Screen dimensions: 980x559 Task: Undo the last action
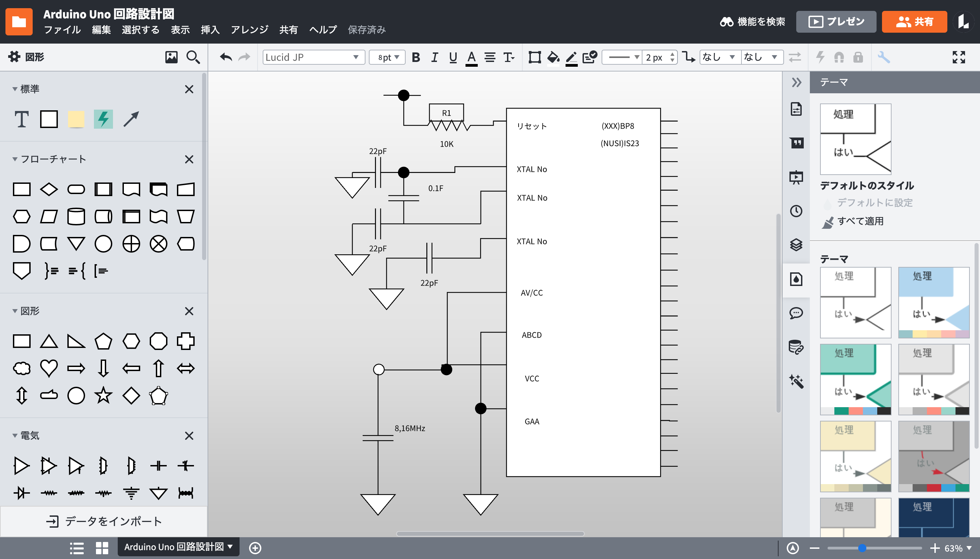[x=226, y=57]
